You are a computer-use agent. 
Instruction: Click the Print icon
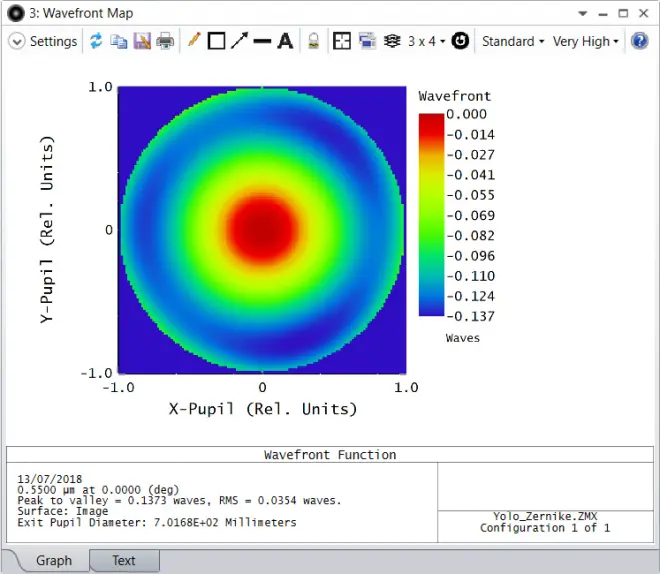(165, 41)
